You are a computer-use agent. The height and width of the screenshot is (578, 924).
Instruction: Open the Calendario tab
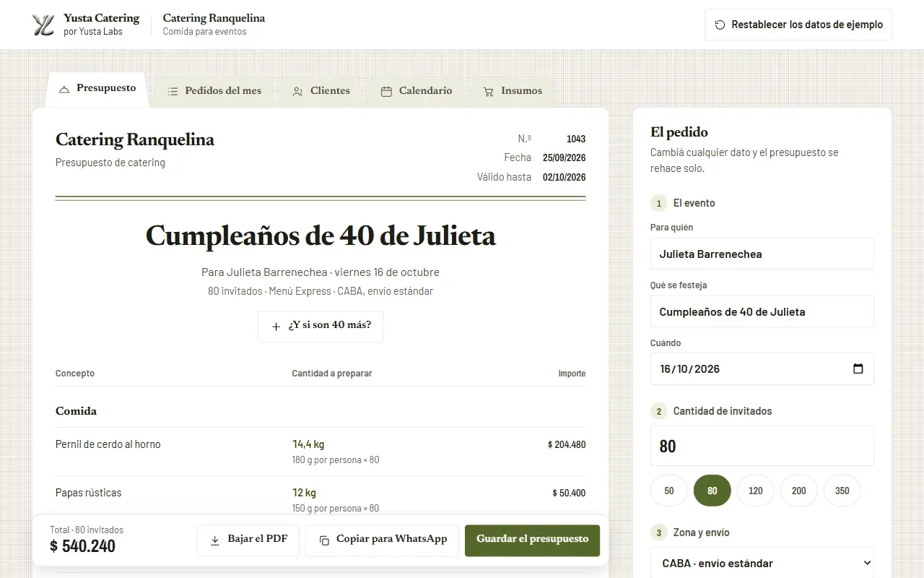pos(417,91)
